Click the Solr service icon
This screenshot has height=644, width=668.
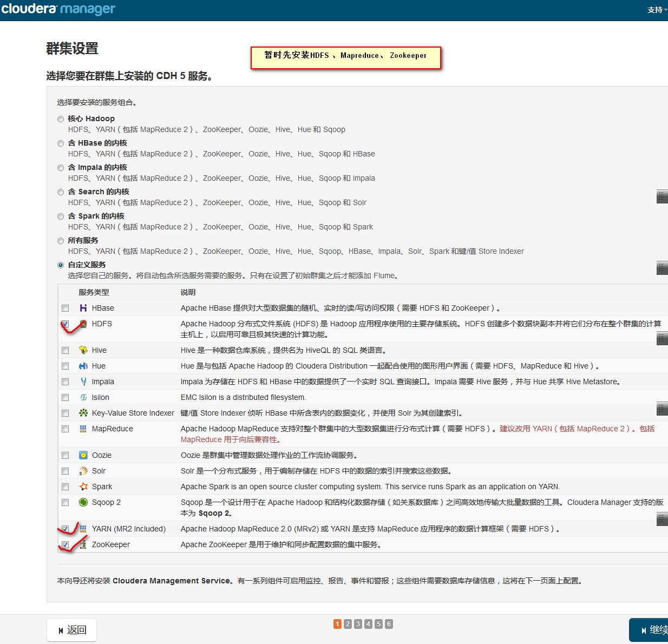83,471
